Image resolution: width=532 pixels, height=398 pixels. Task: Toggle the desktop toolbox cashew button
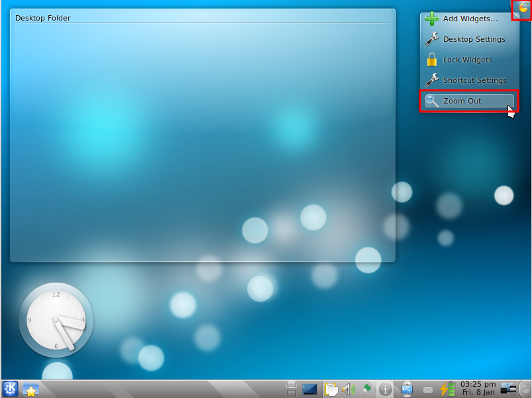pyautogui.click(x=523, y=9)
